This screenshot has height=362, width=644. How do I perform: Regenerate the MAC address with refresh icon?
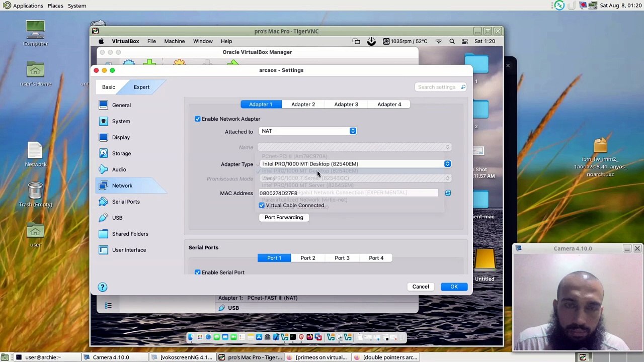[x=448, y=193]
